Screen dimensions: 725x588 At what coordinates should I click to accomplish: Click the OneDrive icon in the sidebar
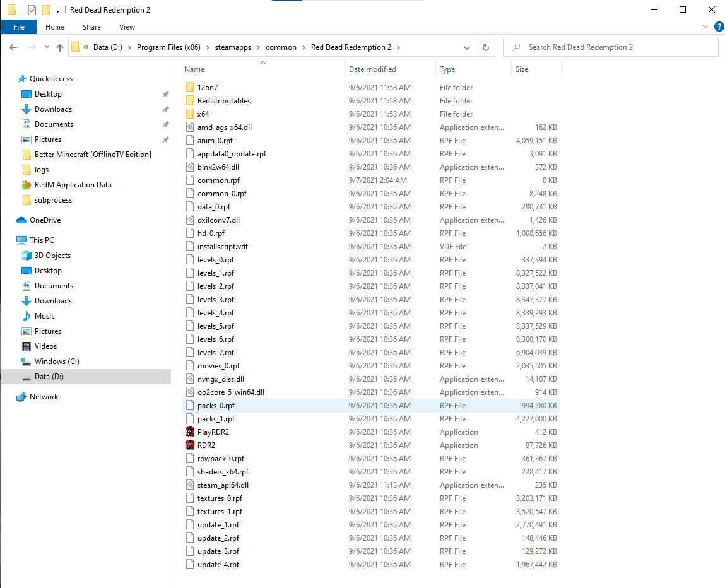click(20, 220)
